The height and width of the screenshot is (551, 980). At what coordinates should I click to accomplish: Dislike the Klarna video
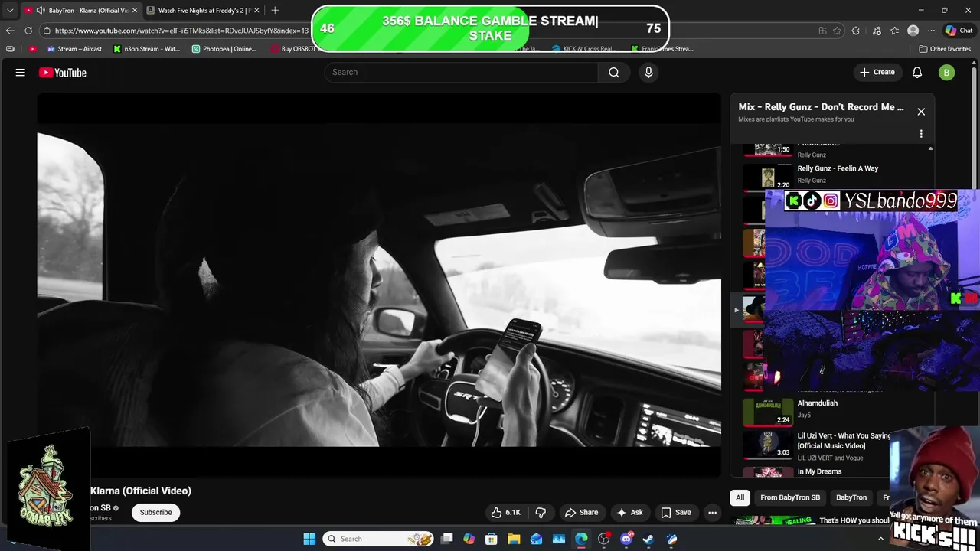pyautogui.click(x=541, y=513)
